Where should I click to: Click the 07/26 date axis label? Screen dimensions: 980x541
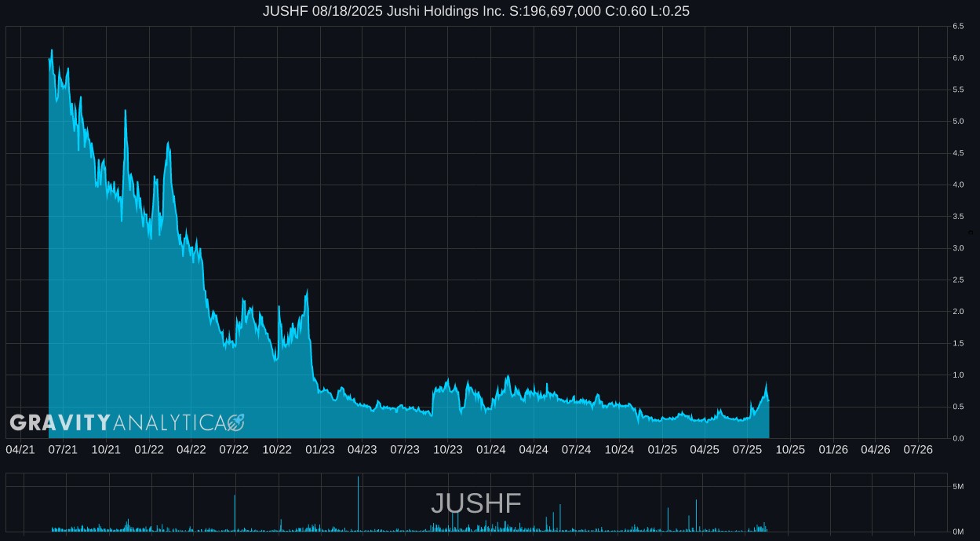point(918,449)
